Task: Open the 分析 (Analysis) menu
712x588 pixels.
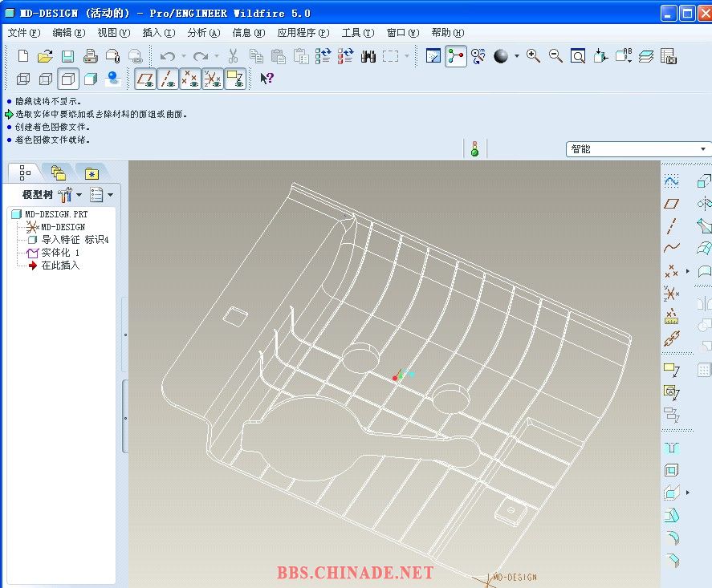Action: coord(202,33)
